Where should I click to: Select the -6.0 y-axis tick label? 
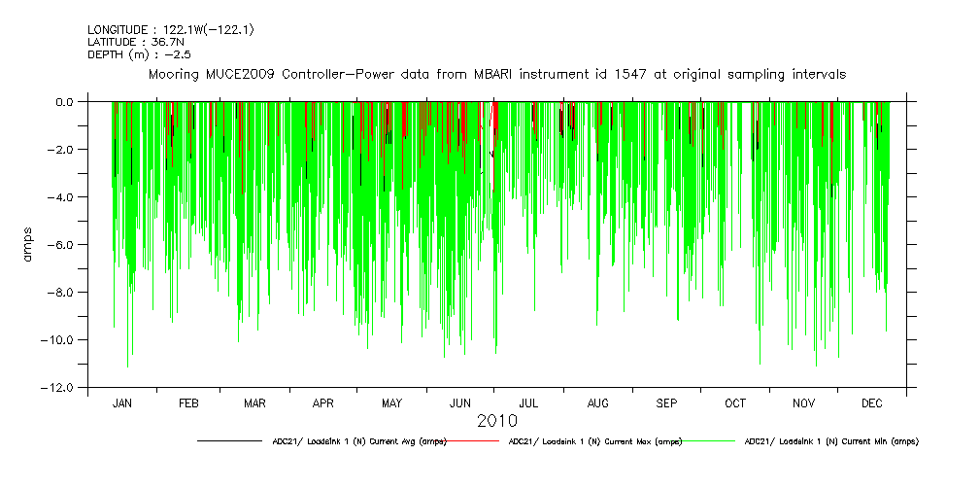61,244
